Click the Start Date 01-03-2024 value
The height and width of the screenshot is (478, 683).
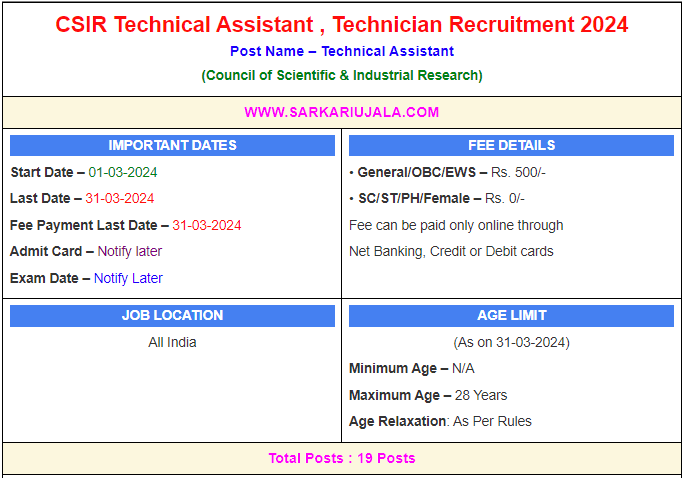(123, 172)
